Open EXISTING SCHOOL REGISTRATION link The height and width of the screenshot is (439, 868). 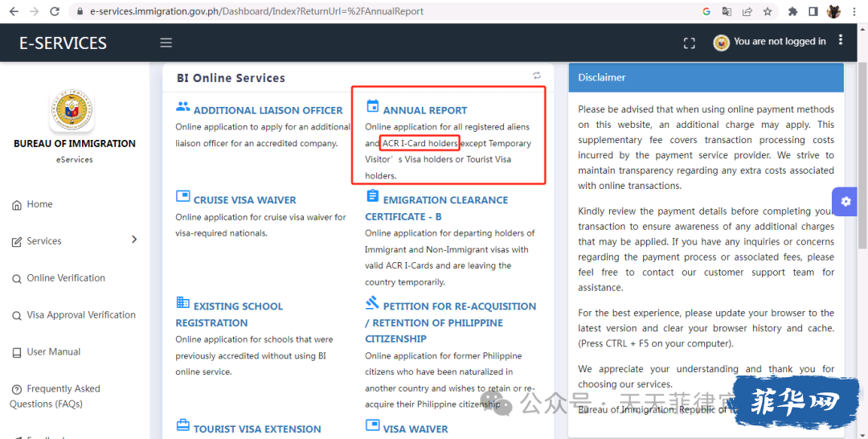229,314
